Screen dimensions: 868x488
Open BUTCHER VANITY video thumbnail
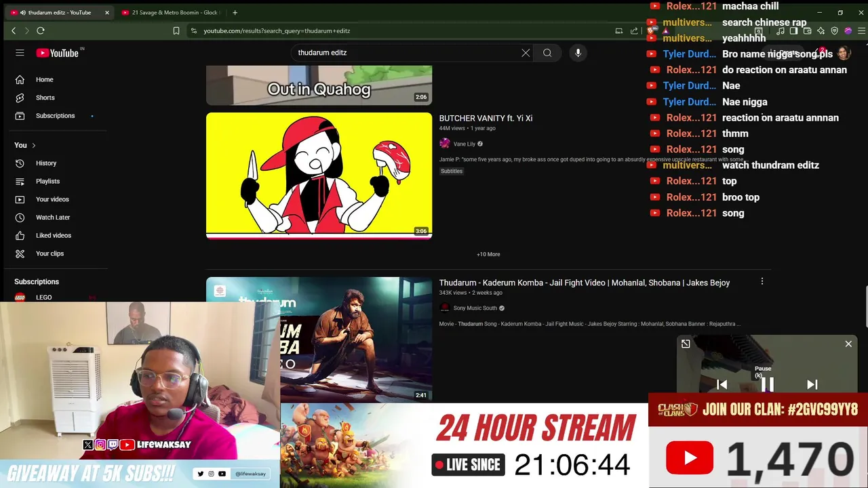(x=319, y=176)
